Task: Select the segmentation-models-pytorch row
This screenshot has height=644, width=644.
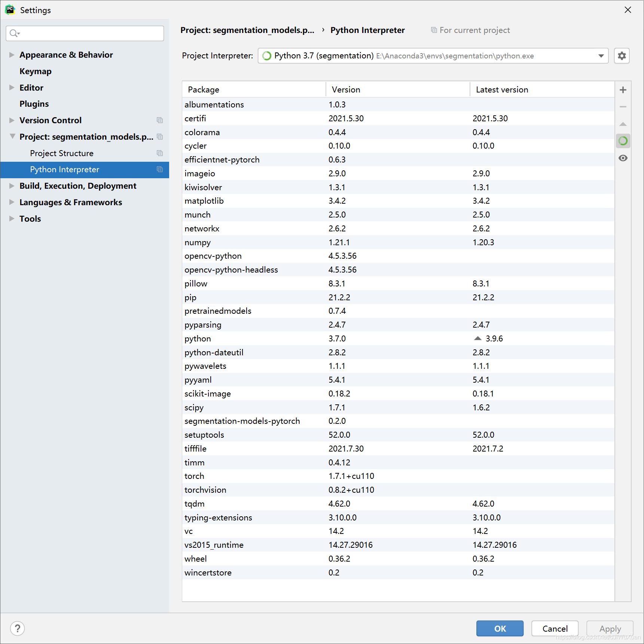Action: tap(398, 421)
